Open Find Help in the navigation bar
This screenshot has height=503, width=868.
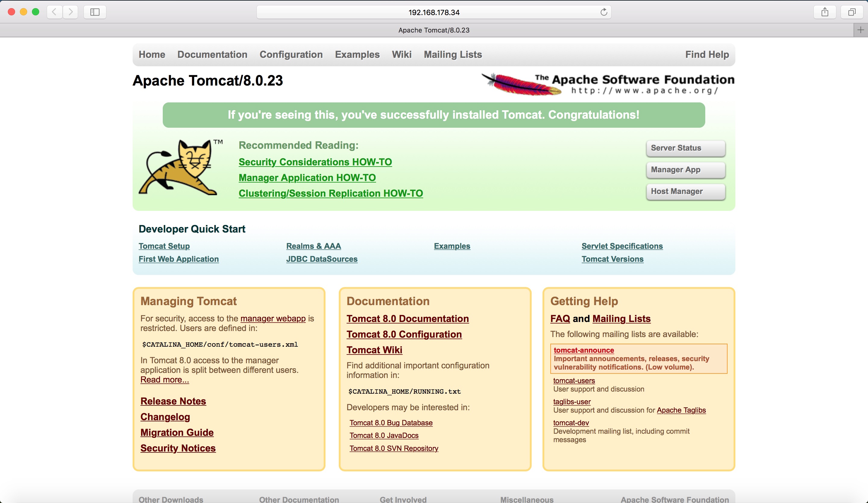point(707,55)
